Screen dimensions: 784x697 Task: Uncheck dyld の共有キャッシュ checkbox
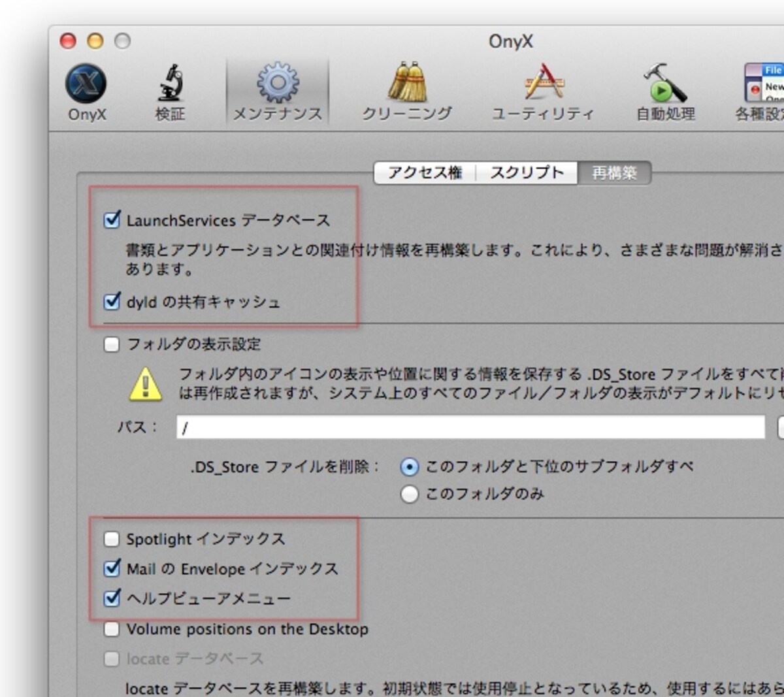[112, 302]
